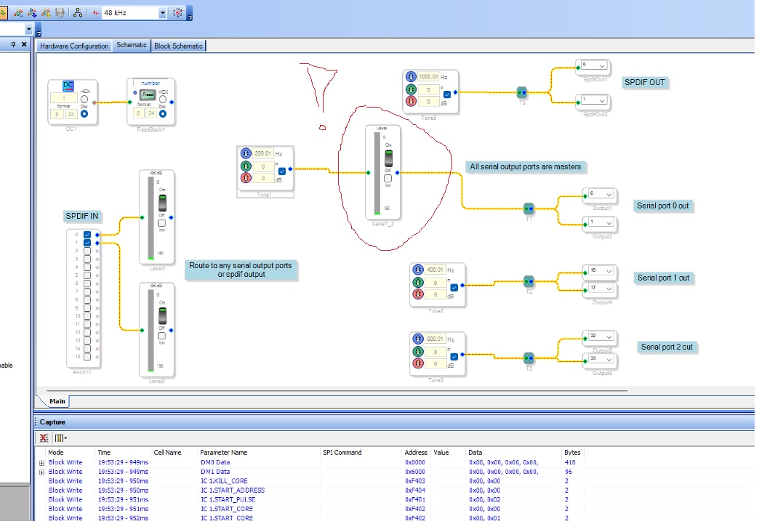Click Tone1 frequency field 200.01
Screen dimensions: 759x532
264,153
